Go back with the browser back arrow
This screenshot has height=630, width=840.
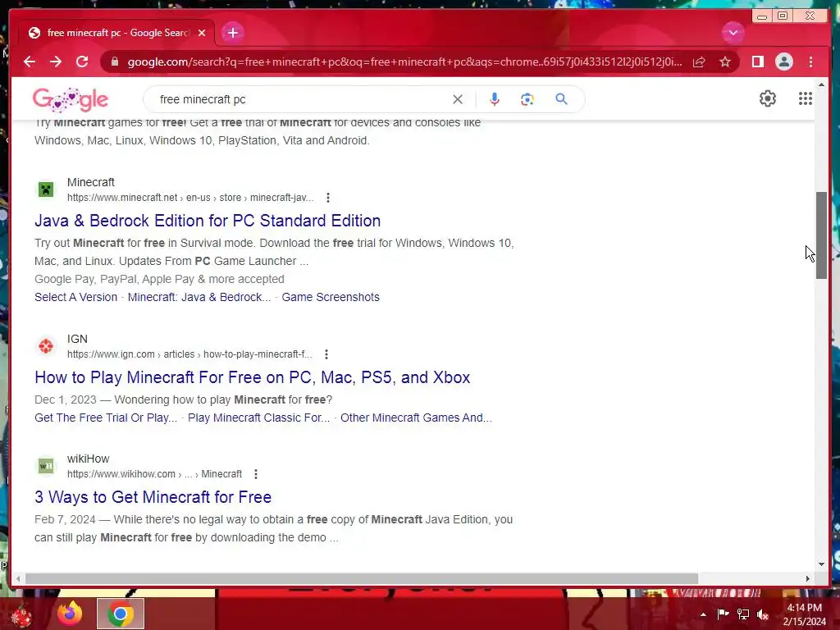coord(30,62)
